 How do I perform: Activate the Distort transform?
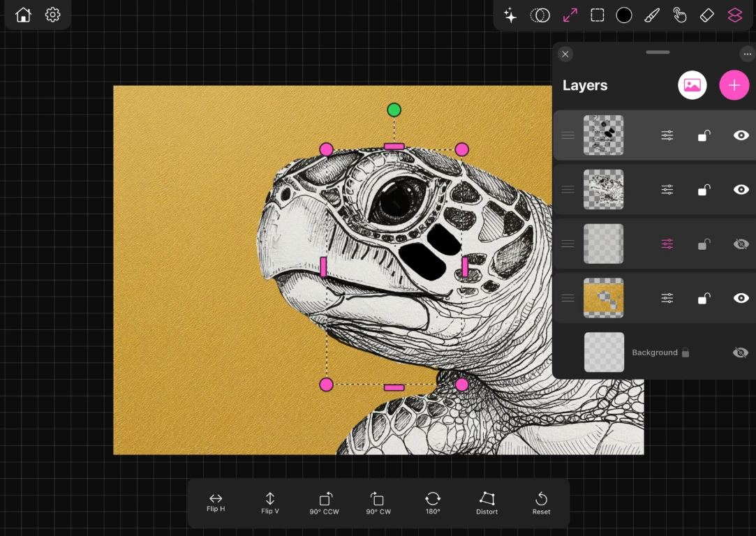point(487,502)
